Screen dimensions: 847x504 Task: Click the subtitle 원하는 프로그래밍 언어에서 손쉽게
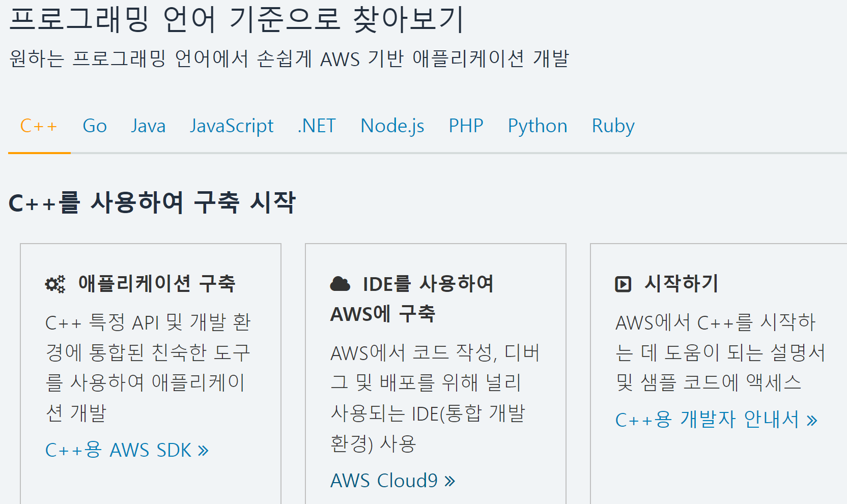coord(289,58)
